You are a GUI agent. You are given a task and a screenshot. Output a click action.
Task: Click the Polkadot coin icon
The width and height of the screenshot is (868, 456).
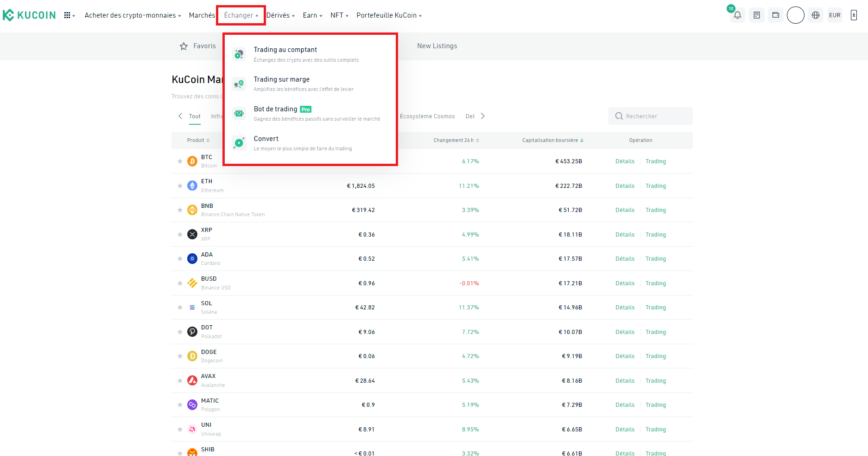point(192,332)
